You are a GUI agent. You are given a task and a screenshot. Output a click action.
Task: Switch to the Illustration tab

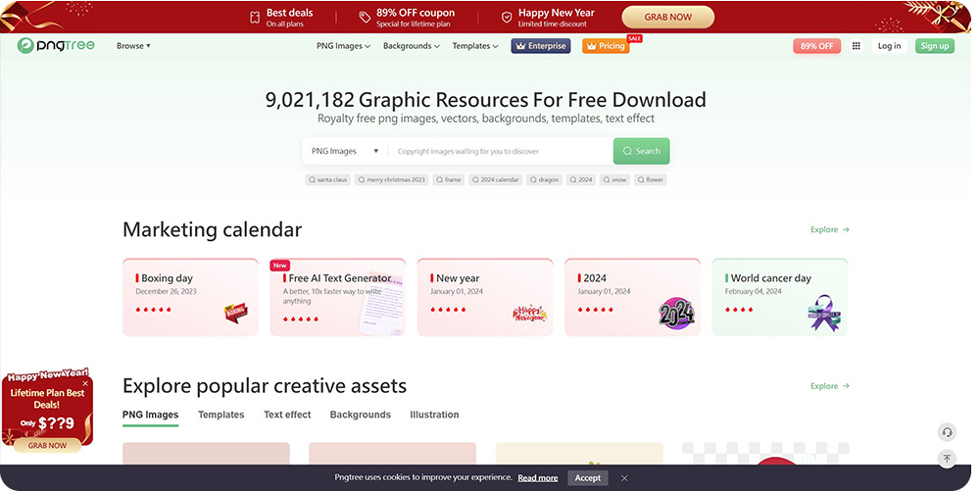[x=434, y=415]
